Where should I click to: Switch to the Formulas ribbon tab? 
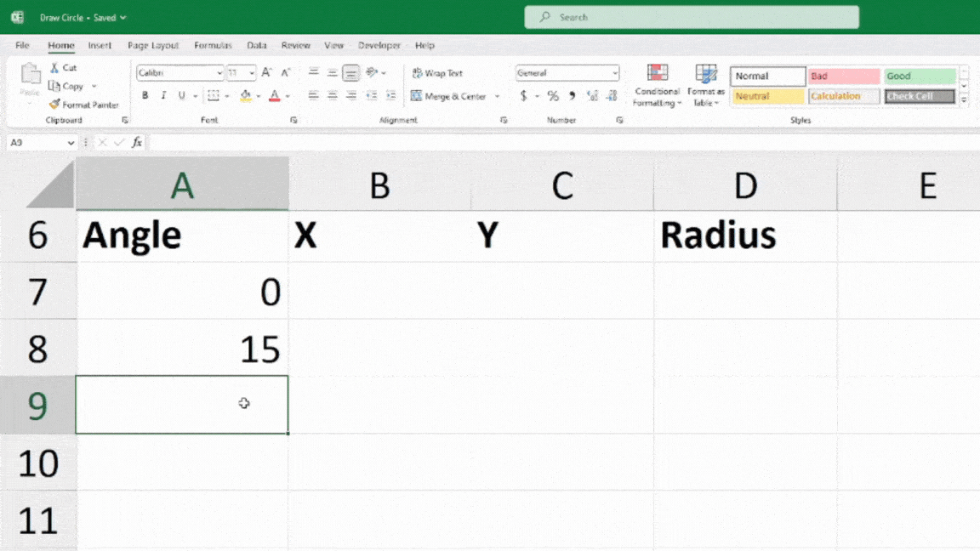tap(213, 45)
